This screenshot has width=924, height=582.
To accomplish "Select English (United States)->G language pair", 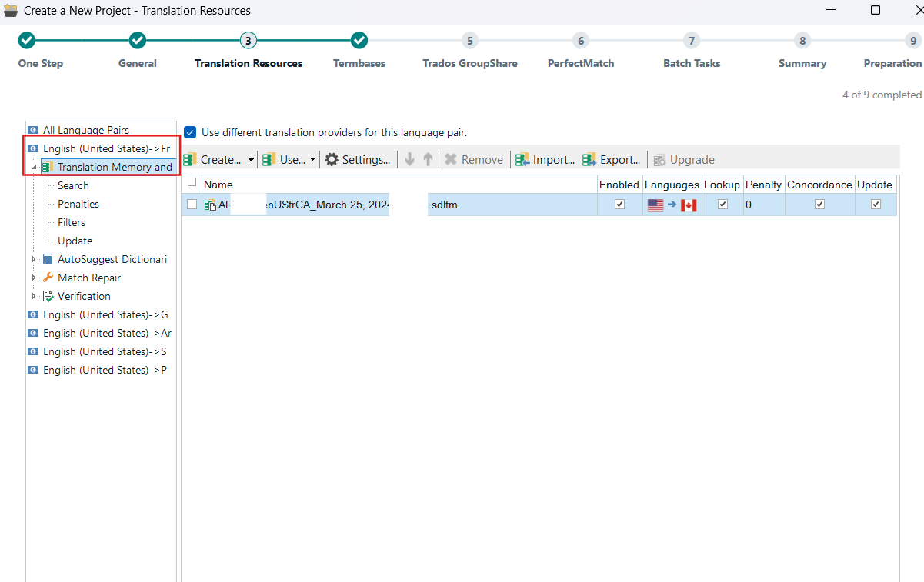I will click(x=105, y=314).
